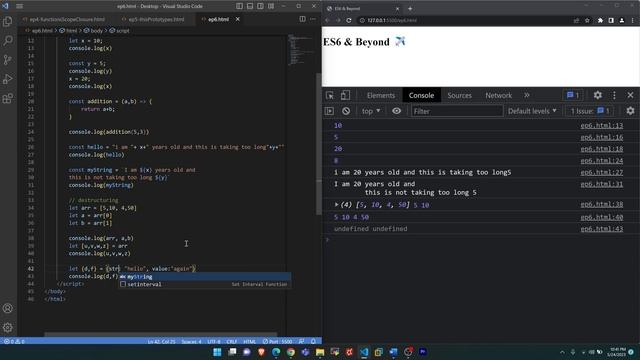Open the Accounts menu in activity bar
640x360 pixels.
coord(8,308)
